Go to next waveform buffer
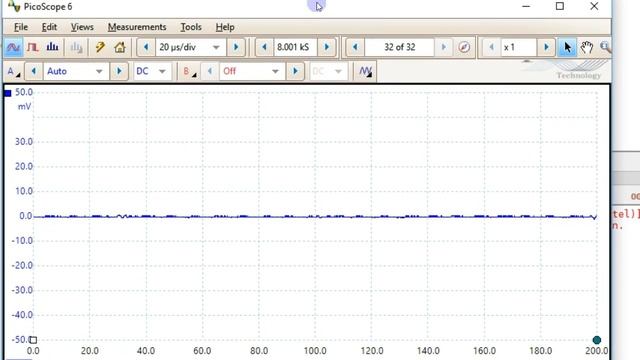Image resolution: width=640 pixels, height=360 pixels. pyautogui.click(x=444, y=47)
